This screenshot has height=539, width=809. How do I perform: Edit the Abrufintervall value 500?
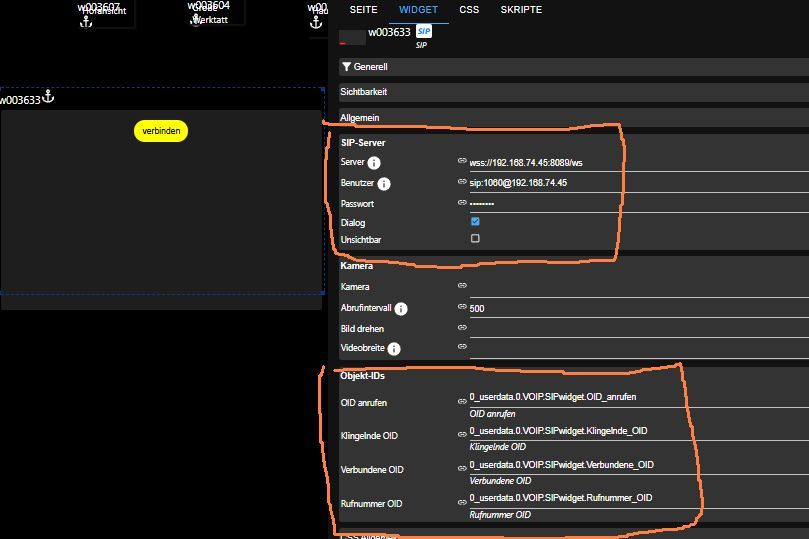pyautogui.click(x=639, y=309)
